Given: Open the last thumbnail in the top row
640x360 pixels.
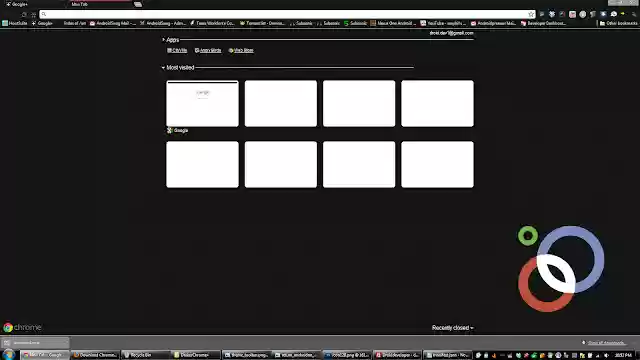Looking at the screenshot, I should (x=438, y=104).
